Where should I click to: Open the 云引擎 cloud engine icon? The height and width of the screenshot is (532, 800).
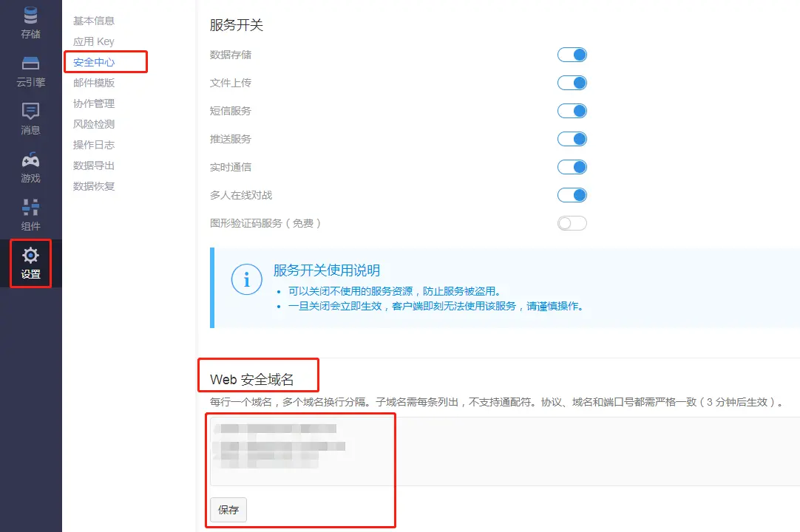coord(30,64)
